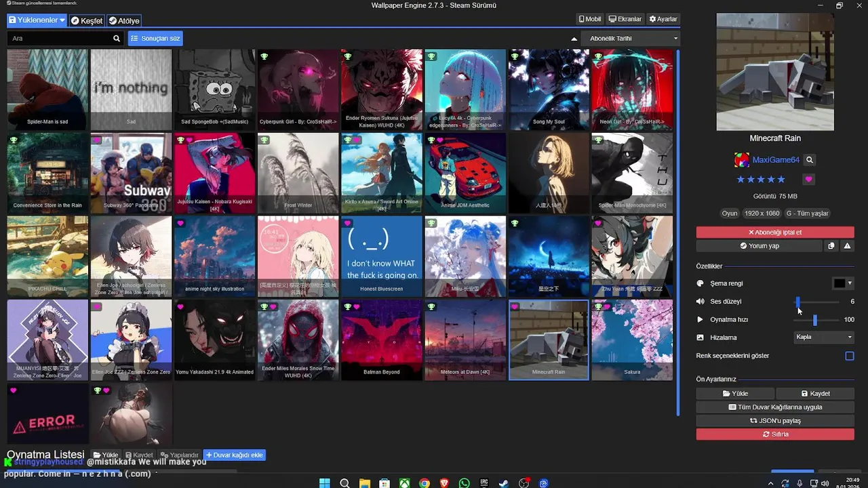The width and height of the screenshot is (868, 488).
Task: Click the 'G - Tüm yaşlar' rating tag
Action: (807, 213)
